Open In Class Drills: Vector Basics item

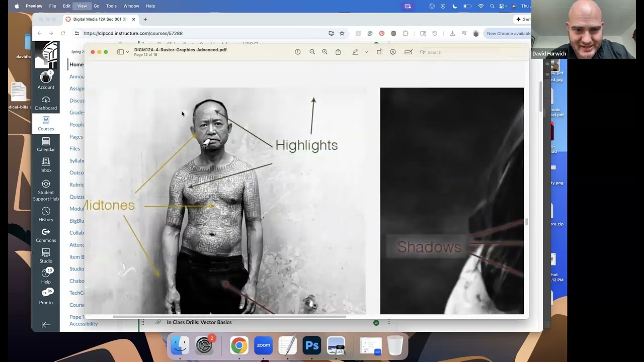pos(199,322)
